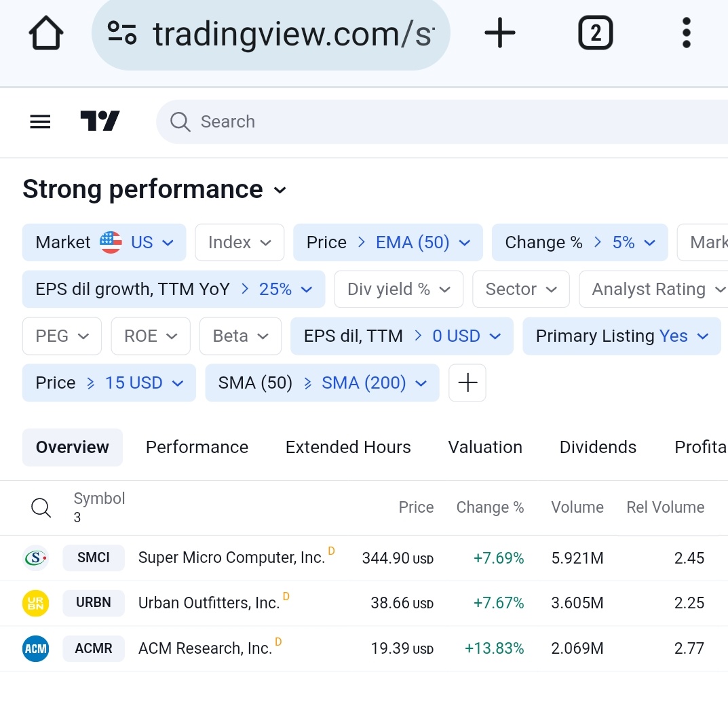
Task: Click ACM Research, Inc. name
Action: [205, 648]
